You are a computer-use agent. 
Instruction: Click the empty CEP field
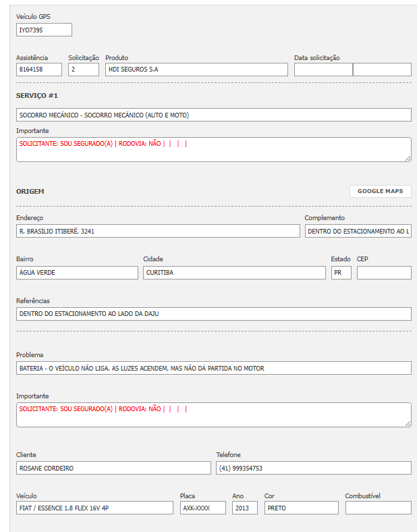[384, 273]
